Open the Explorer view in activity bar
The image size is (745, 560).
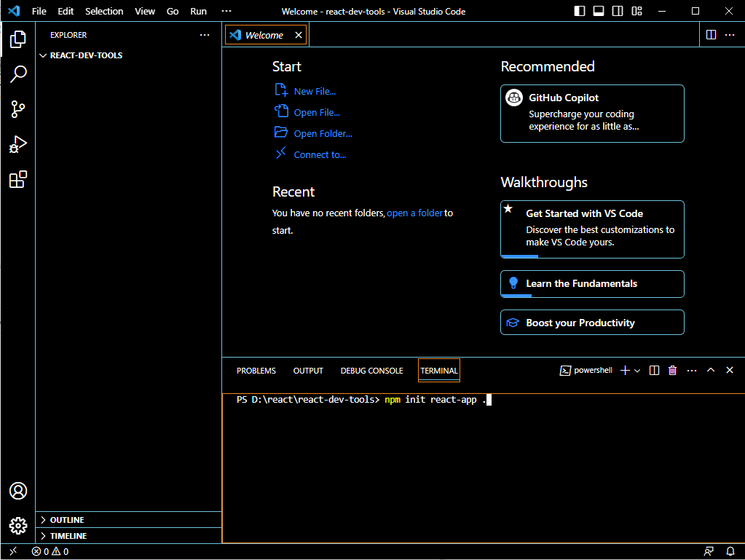tap(18, 39)
